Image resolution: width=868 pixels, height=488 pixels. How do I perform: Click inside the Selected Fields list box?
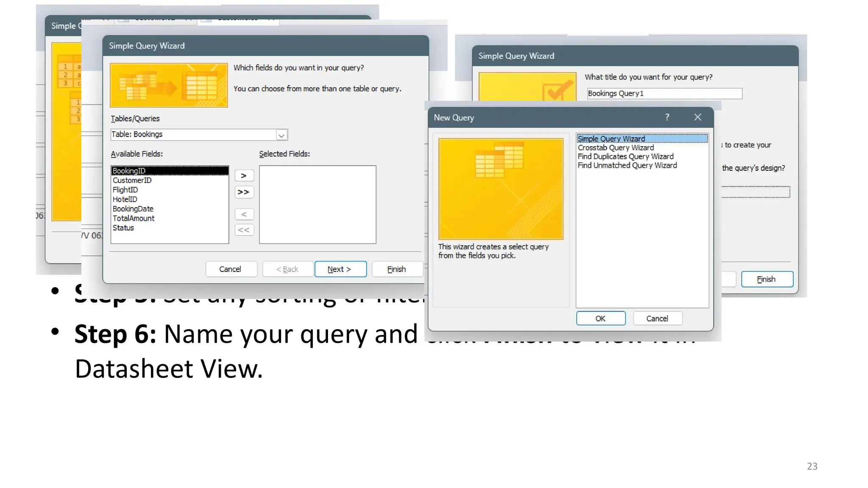coord(317,205)
